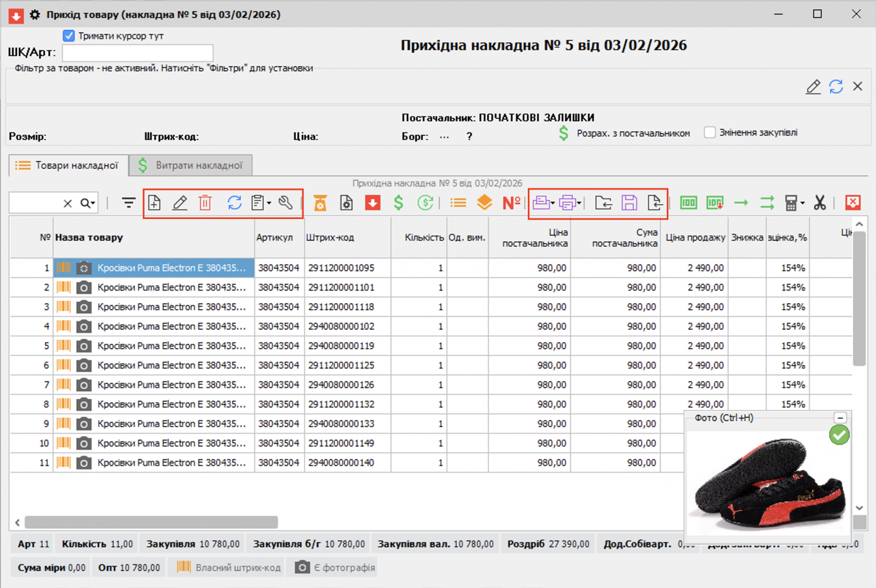Click the red № numbering icon
876x588 pixels.
coord(511,203)
